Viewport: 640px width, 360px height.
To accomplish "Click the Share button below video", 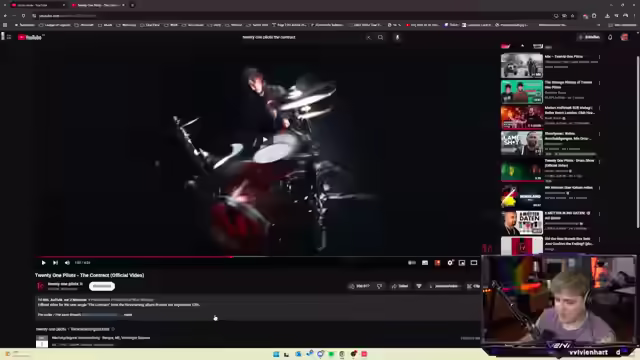I will tap(400, 286).
